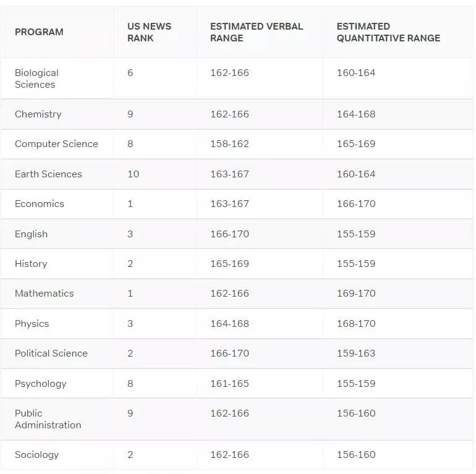The height and width of the screenshot is (474, 476).
Task: Click the Computer Science program name
Action: click(56, 144)
